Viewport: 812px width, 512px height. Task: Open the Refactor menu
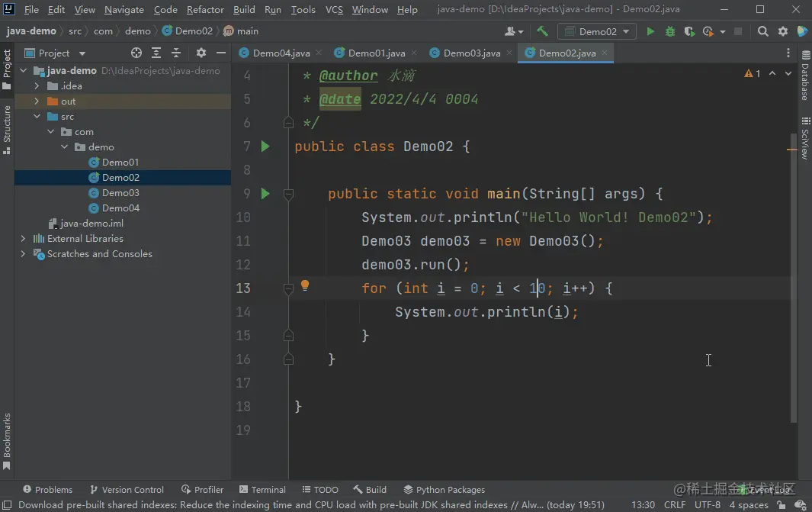point(205,9)
